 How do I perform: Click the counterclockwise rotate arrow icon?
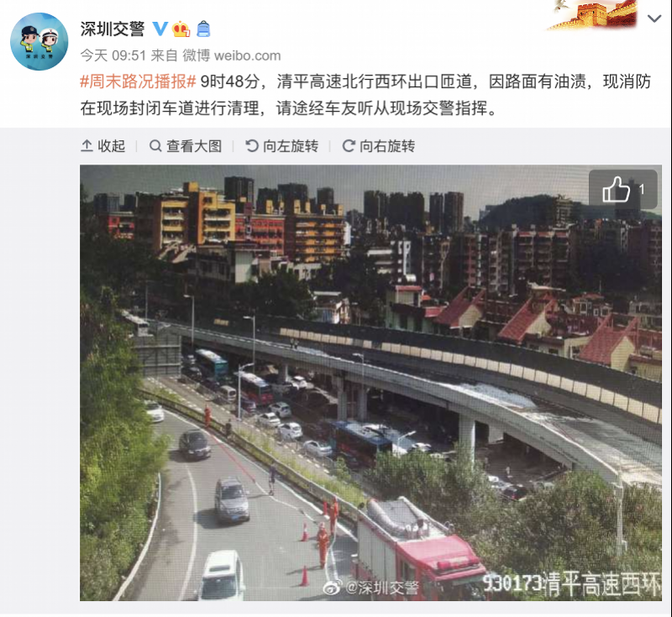tap(251, 146)
